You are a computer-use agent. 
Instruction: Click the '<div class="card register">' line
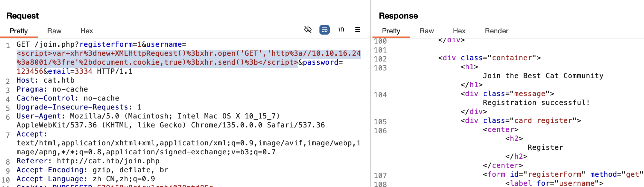(521, 121)
